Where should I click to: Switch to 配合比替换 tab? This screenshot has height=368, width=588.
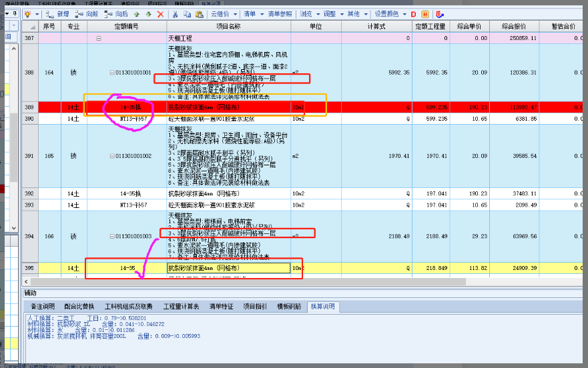[x=79, y=307]
